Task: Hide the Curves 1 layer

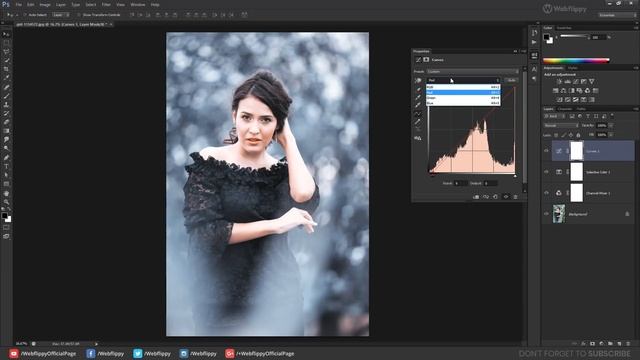Action: [x=547, y=151]
